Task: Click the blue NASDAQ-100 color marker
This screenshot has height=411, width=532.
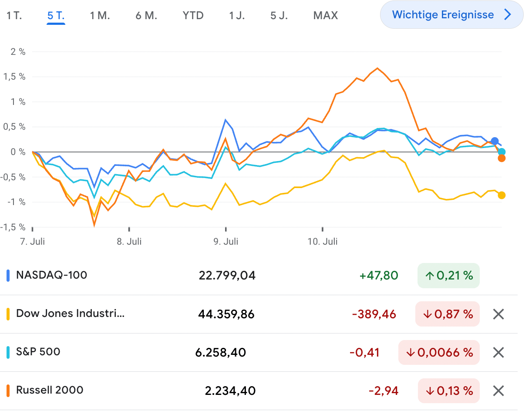Action: coord(8,275)
